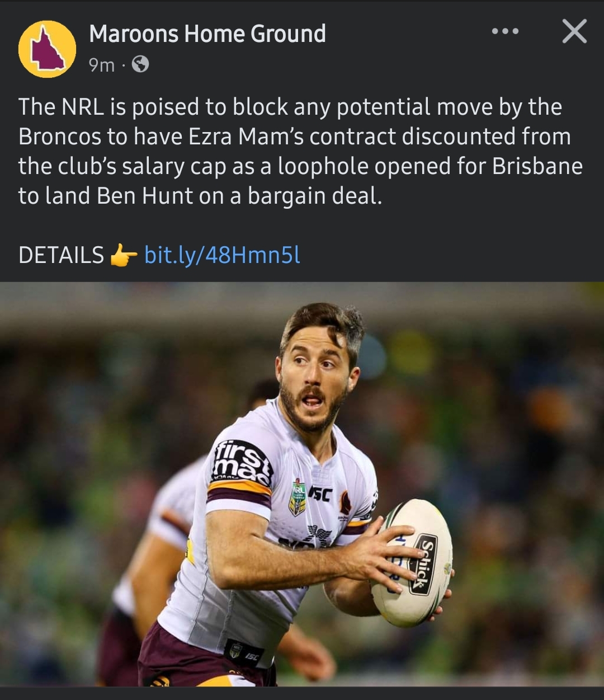Click the Schick logo on the rugby ball
604x700 pixels.
(423, 563)
